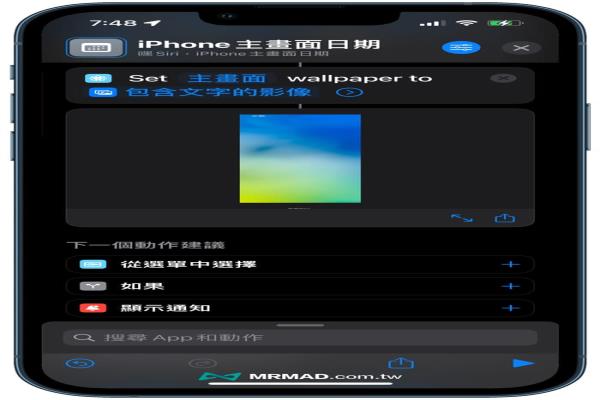Tap the 主畫面 wallpaper target parameter
Image resolution: width=600 pixels, height=400 pixels.
pyautogui.click(x=227, y=78)
